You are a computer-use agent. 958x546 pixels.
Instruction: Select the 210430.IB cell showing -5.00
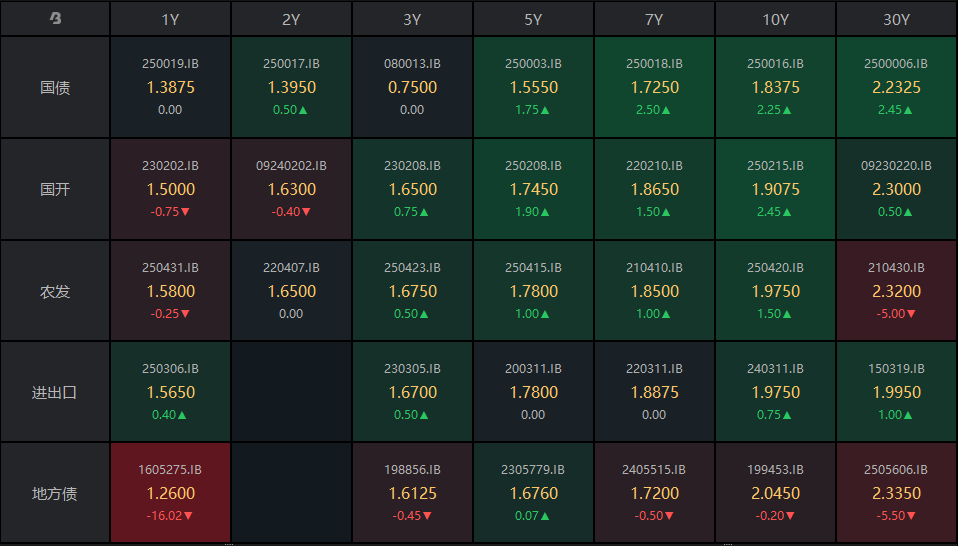click(896, 291)
